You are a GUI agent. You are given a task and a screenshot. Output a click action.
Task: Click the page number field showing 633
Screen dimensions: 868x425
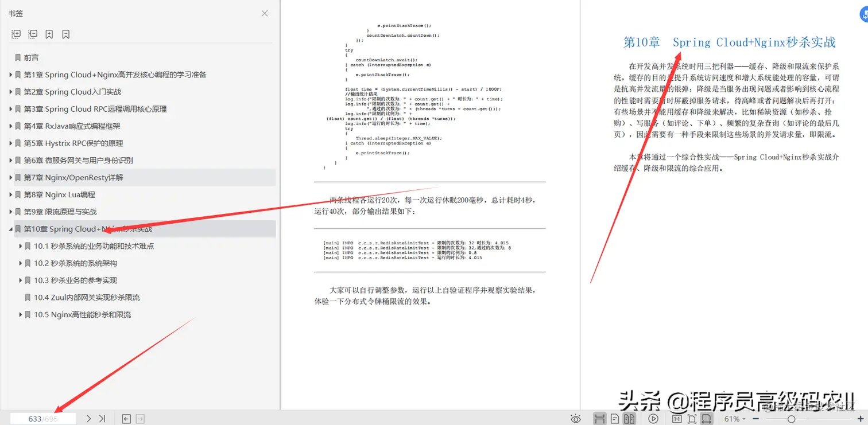pos(43,419)
